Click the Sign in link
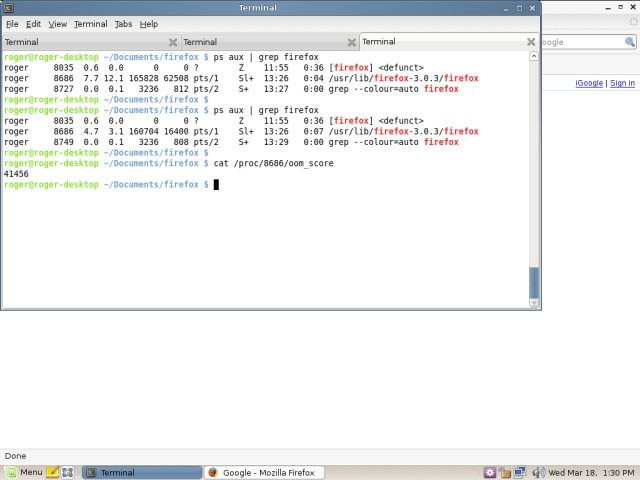640x480 pixels. (622, 83)
